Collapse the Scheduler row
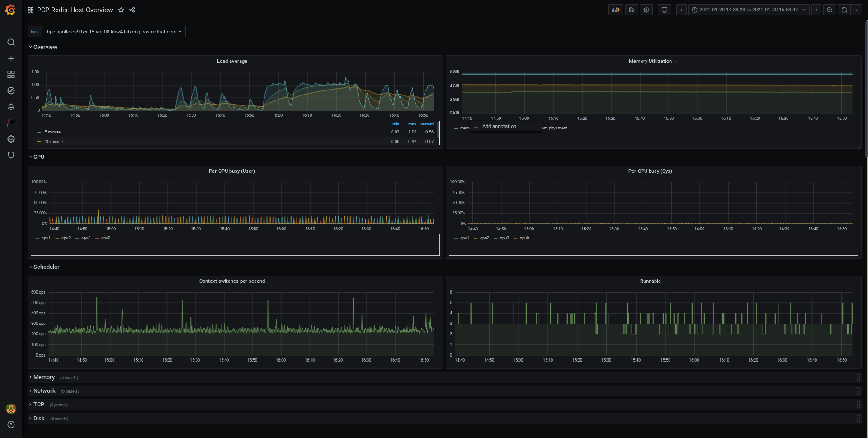 coord(44,267)
